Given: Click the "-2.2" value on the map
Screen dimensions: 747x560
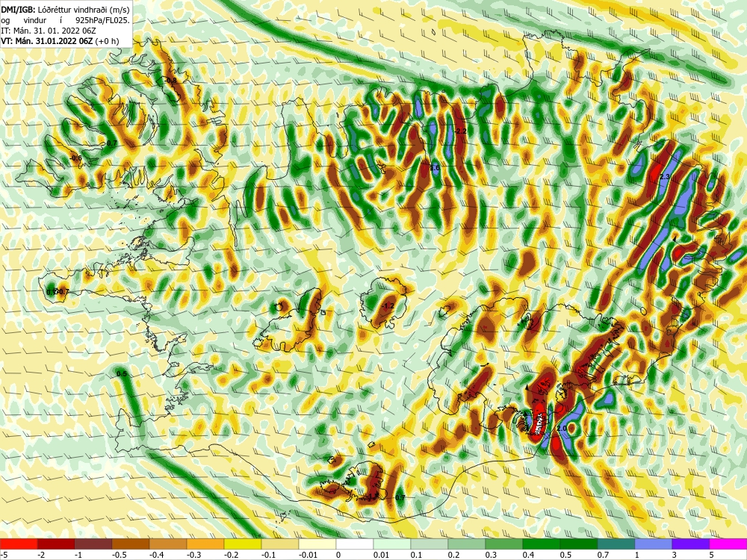Looking at the screenshot, I should click(x=460, y=131).
